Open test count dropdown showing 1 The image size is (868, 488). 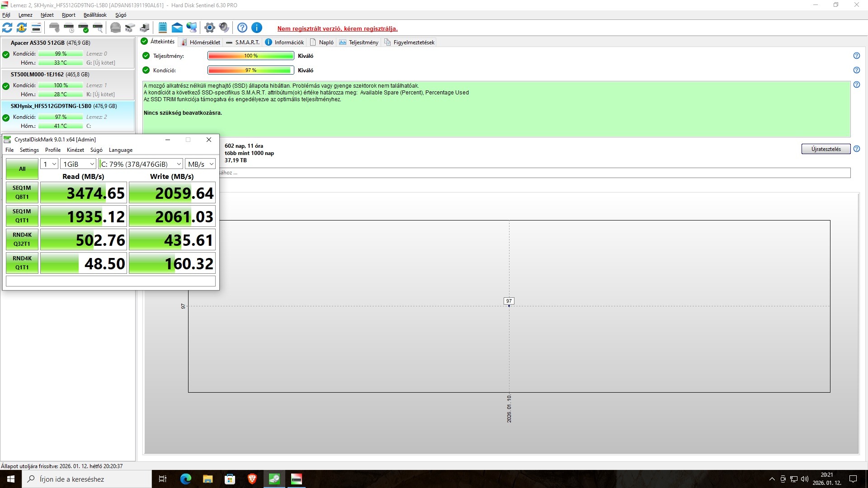point(49,164)
